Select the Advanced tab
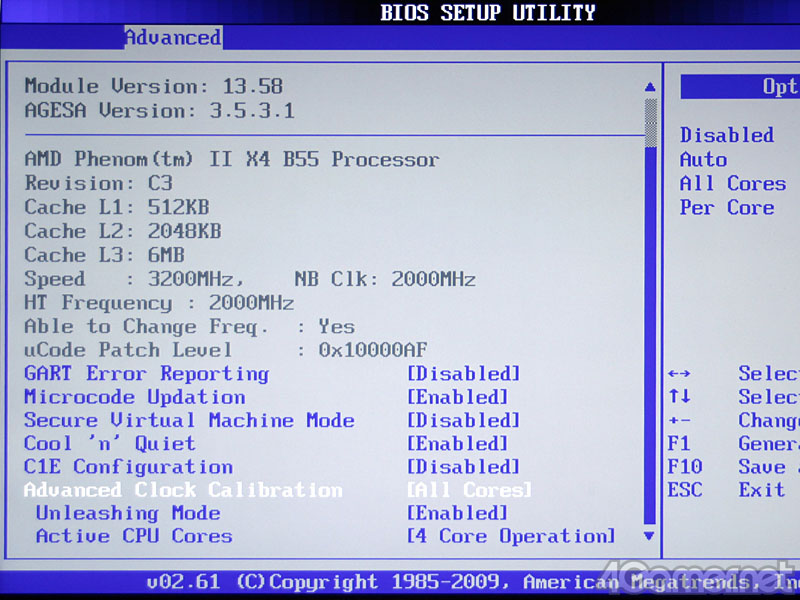 click(172, 38)
